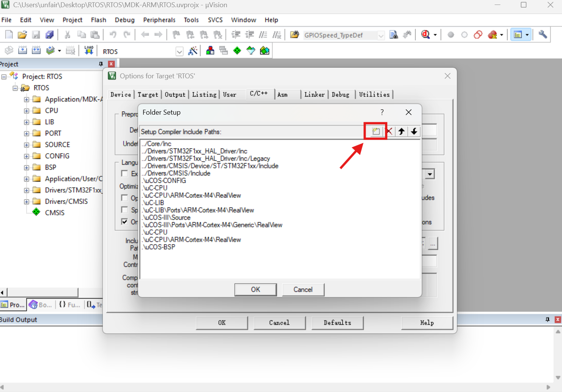The width and height of the screenshot is (562, 392).
Task: Select the '../Core/Inc' include path
Action: pyautogui.click(x=157, y=144)
